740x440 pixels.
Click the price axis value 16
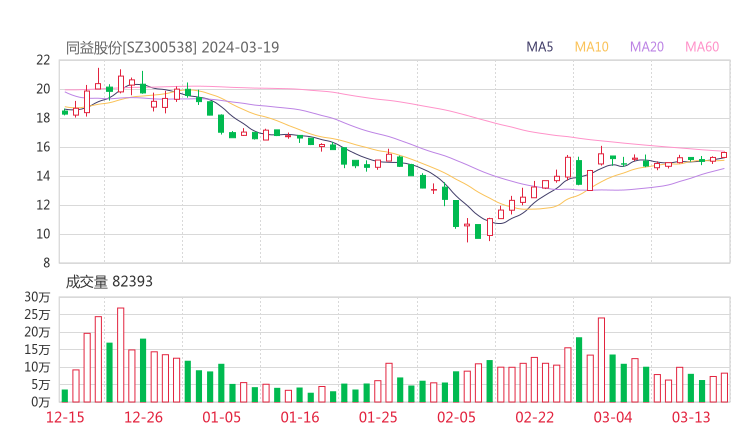(x=43, y=147)
